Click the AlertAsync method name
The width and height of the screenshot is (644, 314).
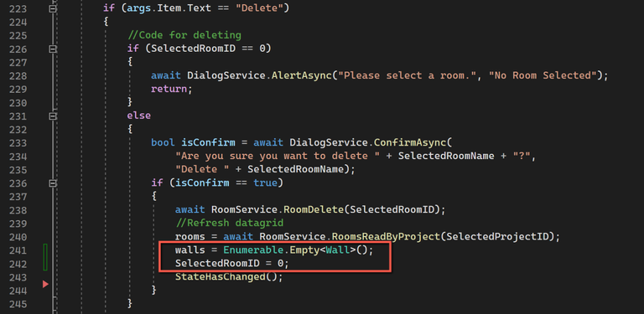[302, 75]
